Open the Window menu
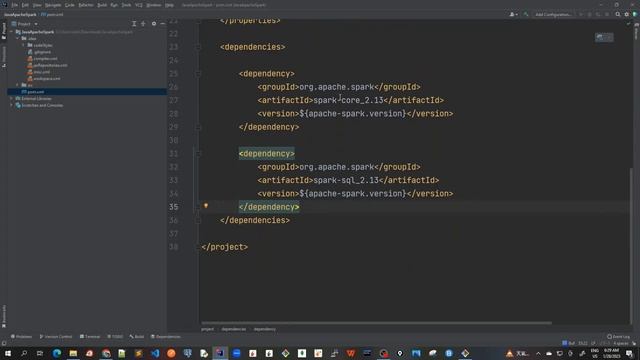Viewport: 640px width, 360px height. click(154, 5)
